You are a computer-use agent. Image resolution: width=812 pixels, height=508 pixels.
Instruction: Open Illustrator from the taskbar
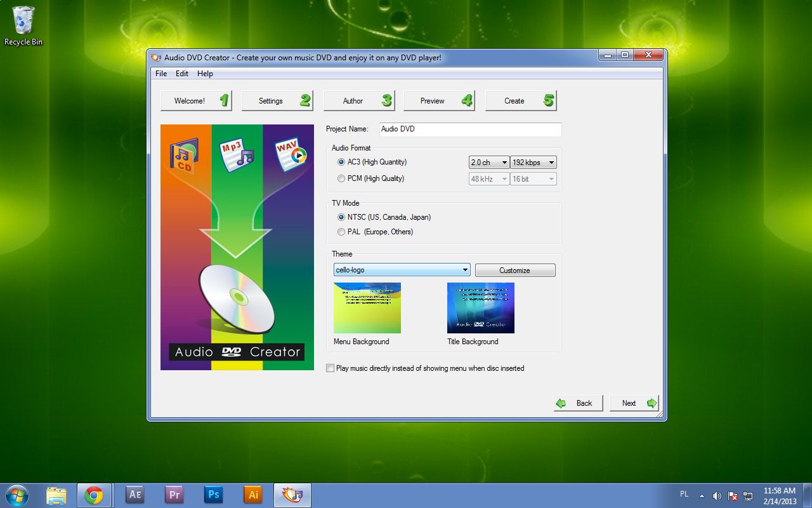coord(252,495)
